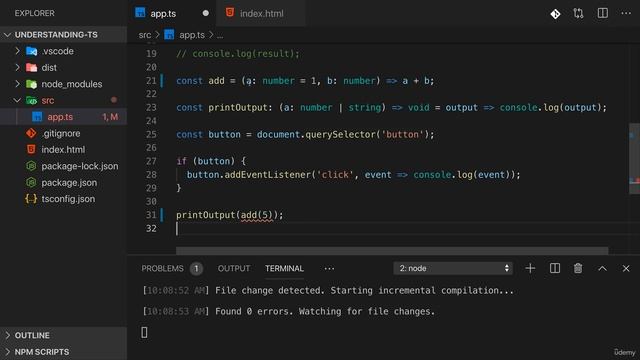This screenshot has width=640, height=360.
Task: Split the editor to the right
Action: [x=602, y=13]
